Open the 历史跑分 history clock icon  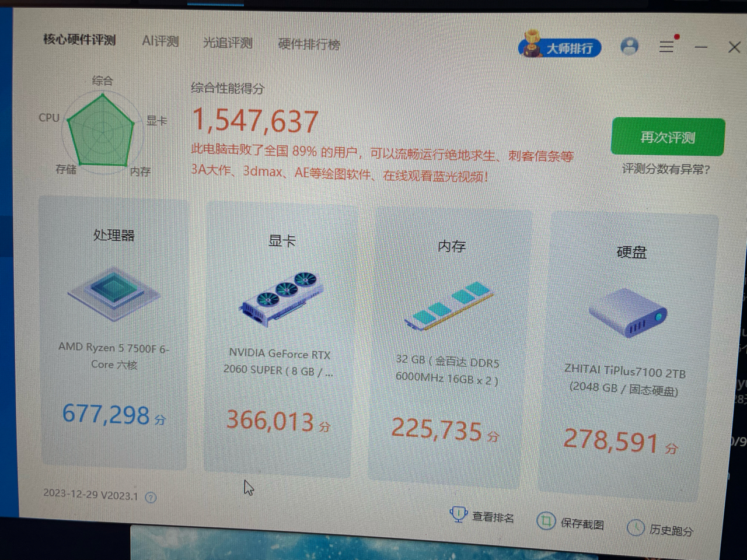[x=636, y=528]
